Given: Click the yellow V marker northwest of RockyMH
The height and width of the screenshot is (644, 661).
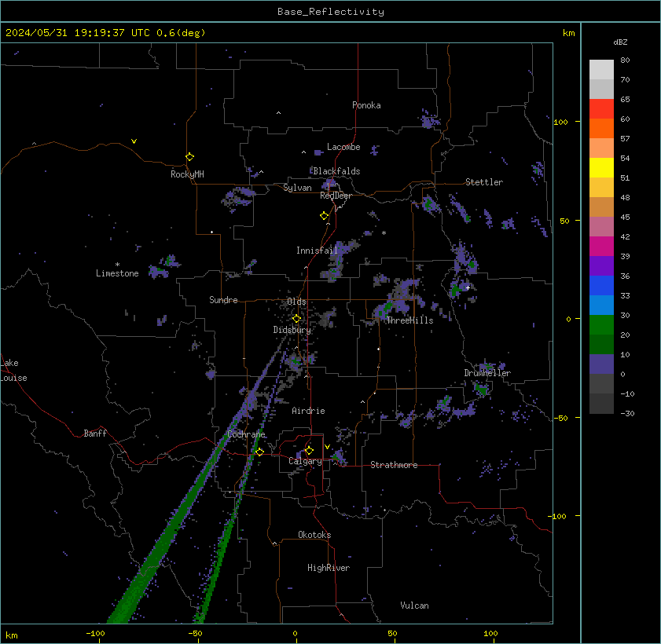Looking at the screenshot, I should [134, 141].
